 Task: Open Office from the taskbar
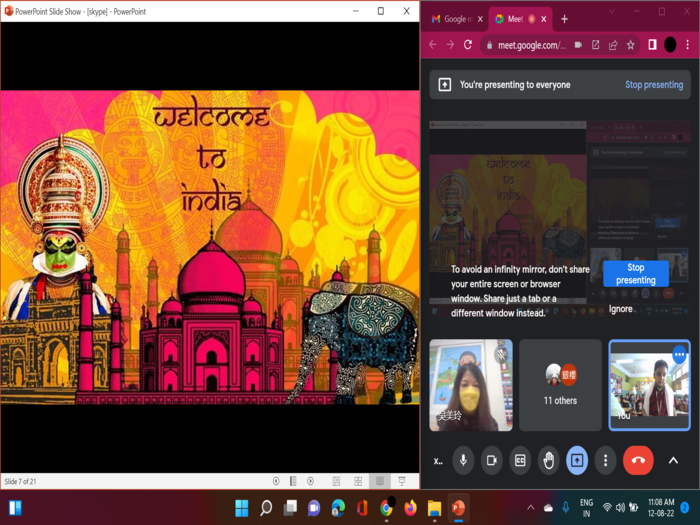(362, 508)
